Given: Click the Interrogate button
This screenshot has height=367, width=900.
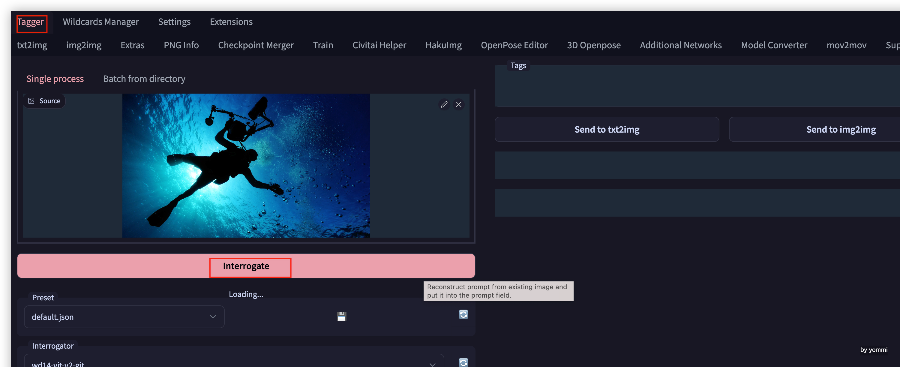Looking at the screenshot, I should click(246, 266).
